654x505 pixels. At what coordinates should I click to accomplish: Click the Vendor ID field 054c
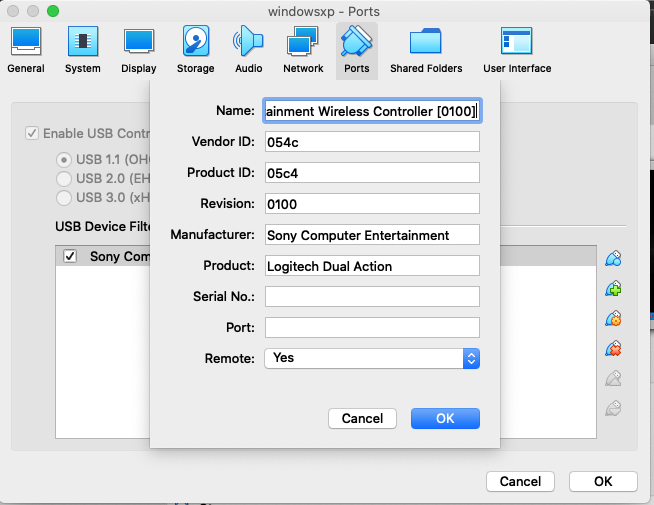pos(372,142)
